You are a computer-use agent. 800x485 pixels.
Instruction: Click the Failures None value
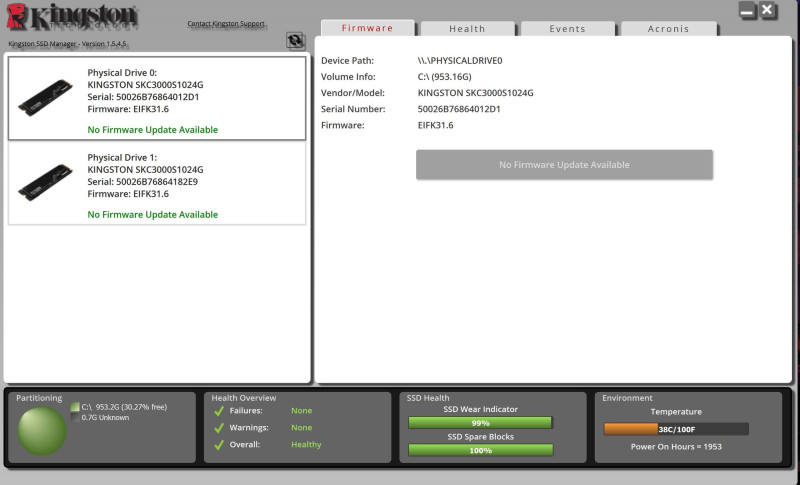[x=302, y=411]
